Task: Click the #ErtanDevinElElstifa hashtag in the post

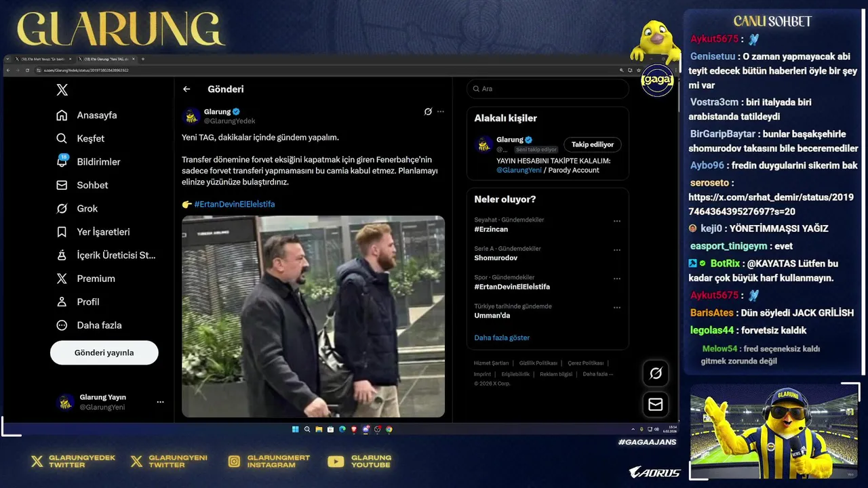Action: pos(235,204)
